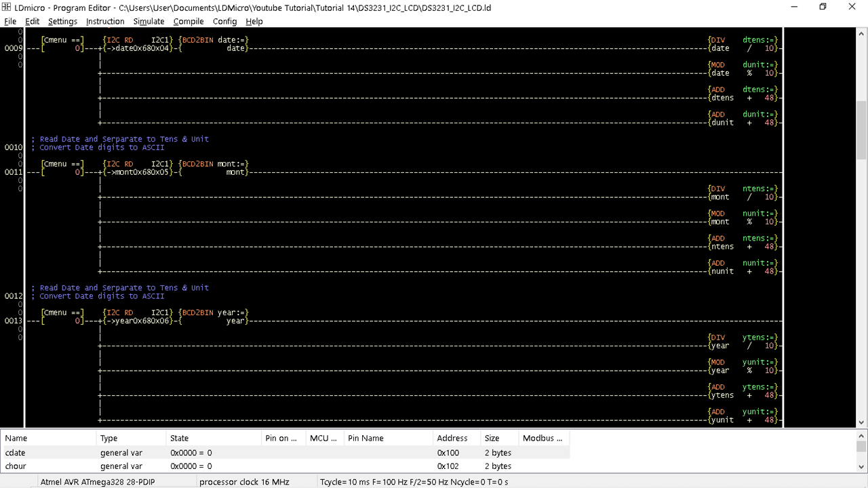Viewport: 868px width, 488px height.
Task: Open the Instruction menu
Action: coord(105,21)
